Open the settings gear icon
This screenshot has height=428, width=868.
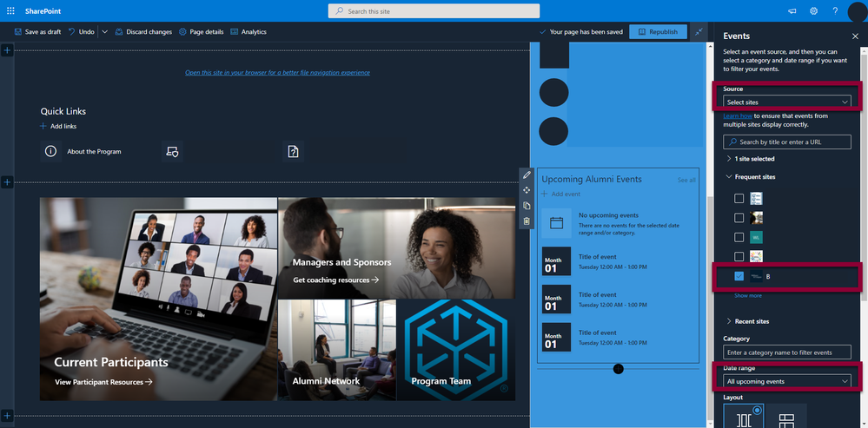(x=813, y=11)
